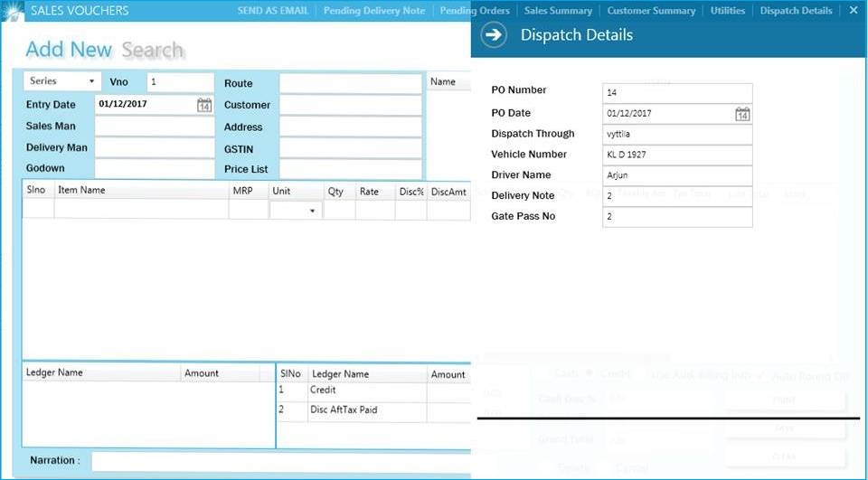Switch to the Add New tab

(69, 50)
